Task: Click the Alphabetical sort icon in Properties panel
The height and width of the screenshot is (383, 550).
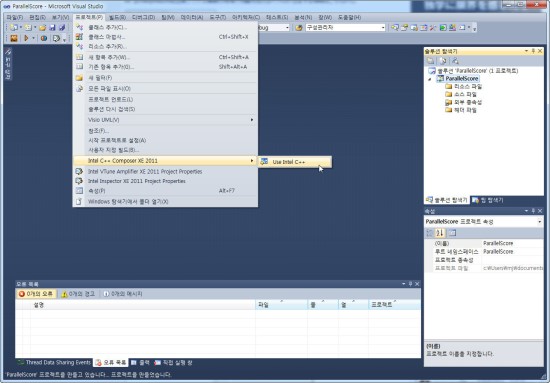Action: coord(440,233)
